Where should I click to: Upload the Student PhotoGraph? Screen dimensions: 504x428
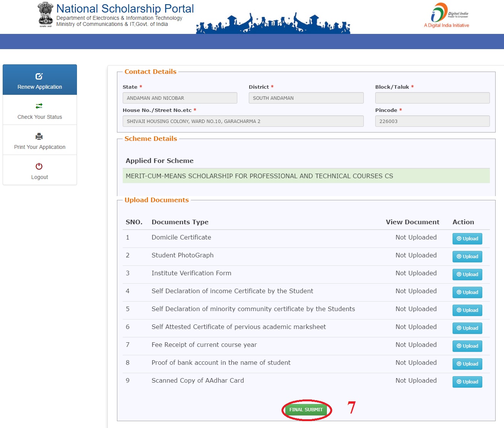tap(467, 257)
